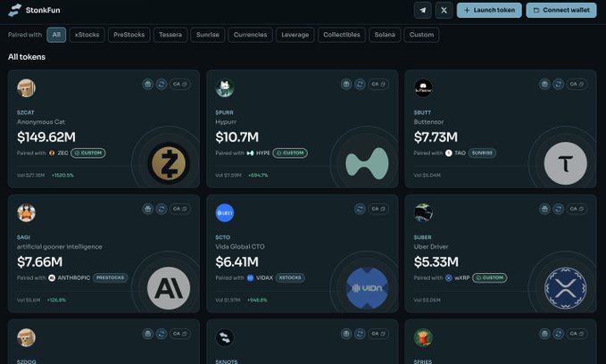This screenshot has width=606, height=364.
Task: Filter tokens by Currencies
Action: pos(250,35)
